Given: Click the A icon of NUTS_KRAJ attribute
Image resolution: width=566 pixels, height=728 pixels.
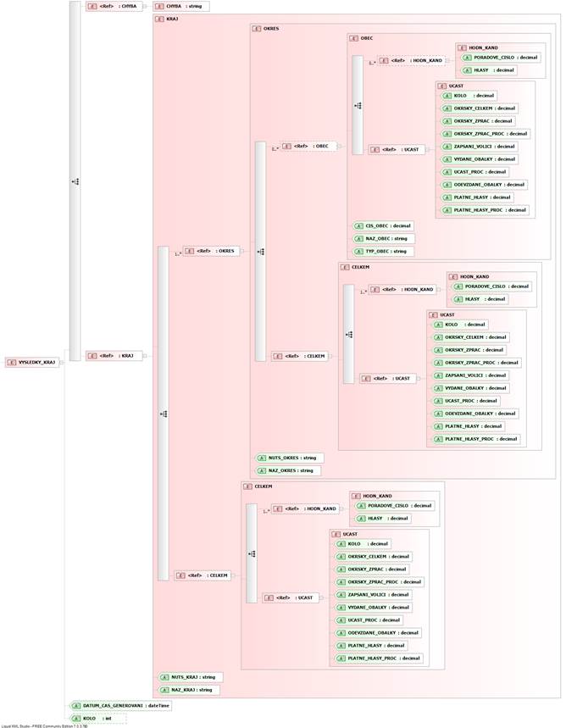Looking at the screenshot, I should 164,677.
